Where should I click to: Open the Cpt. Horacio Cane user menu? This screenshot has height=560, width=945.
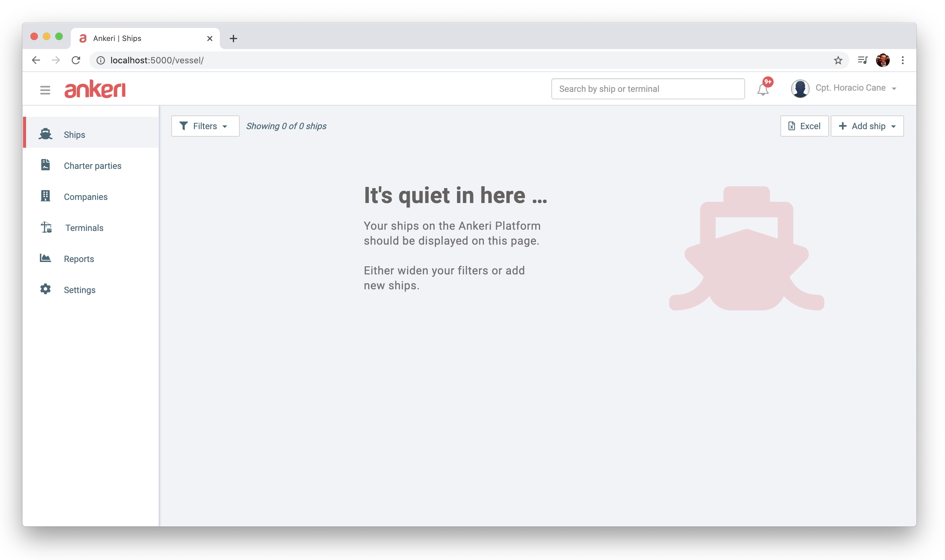coord(856,88)
